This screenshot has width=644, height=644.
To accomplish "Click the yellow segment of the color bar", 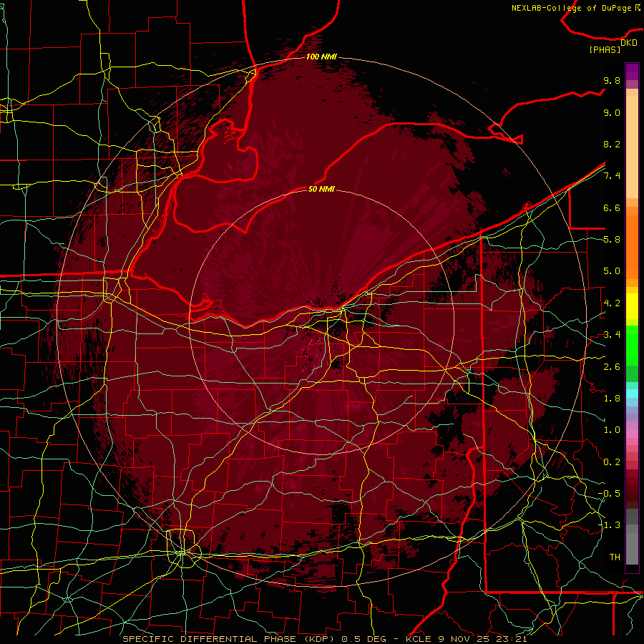I will pyautogui.click(x=632, y=306).
